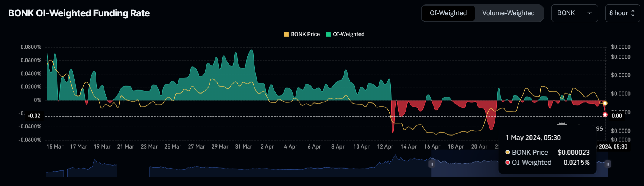Click the 15 Mar axis label

pos(55,147)
